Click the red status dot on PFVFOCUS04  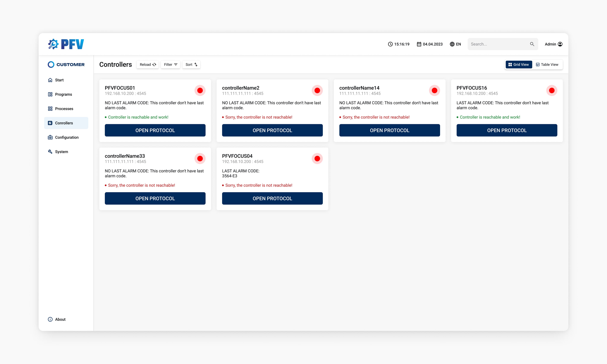coord(317,159)
